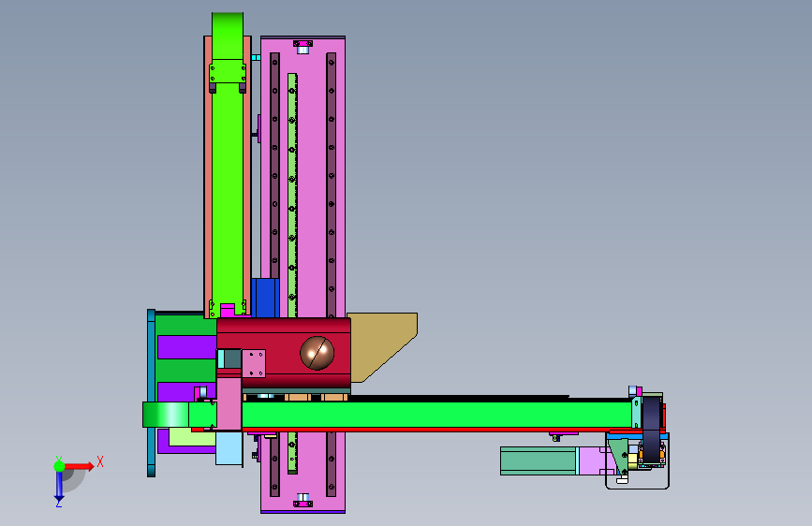Click the red X label on the triad
Screen dimensions: 812x526
(x=100, y=461)
